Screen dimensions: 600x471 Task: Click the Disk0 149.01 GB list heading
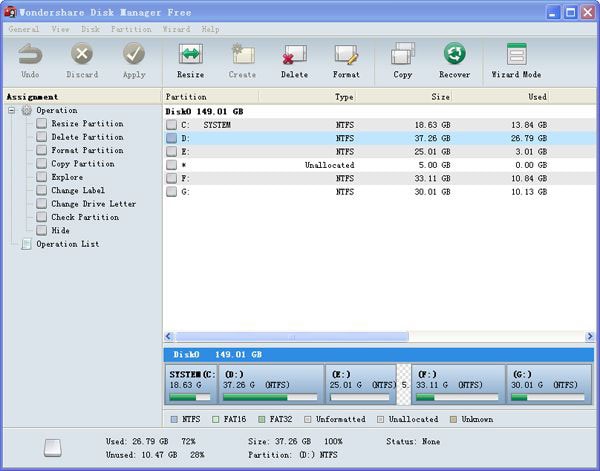click(204, 112)
